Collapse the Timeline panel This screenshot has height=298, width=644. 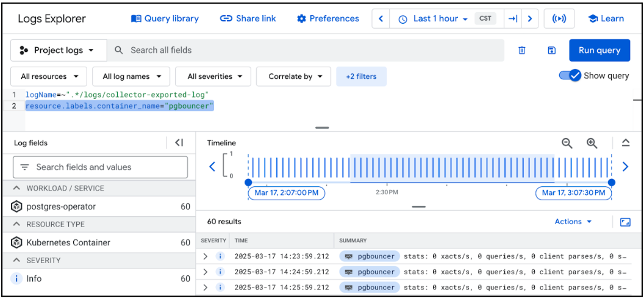click(x=626, y=143)
